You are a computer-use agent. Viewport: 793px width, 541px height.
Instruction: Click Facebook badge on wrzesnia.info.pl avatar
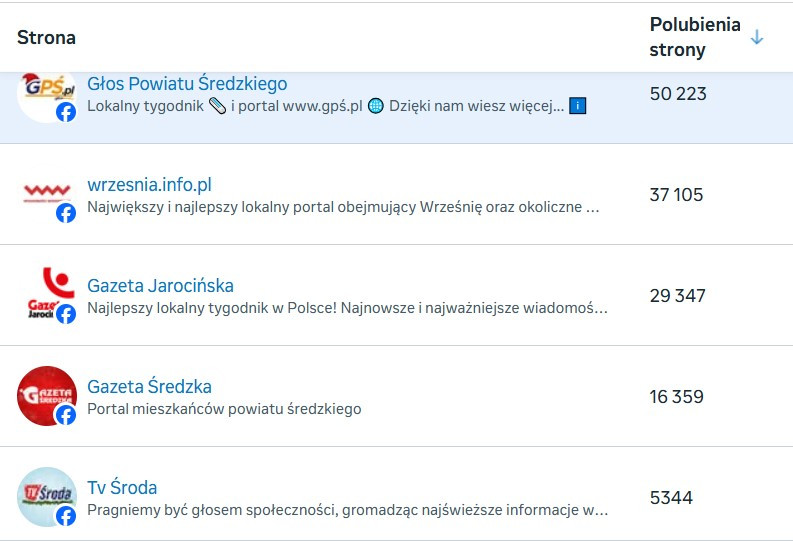pyautogui.click(x=66, y=213)
